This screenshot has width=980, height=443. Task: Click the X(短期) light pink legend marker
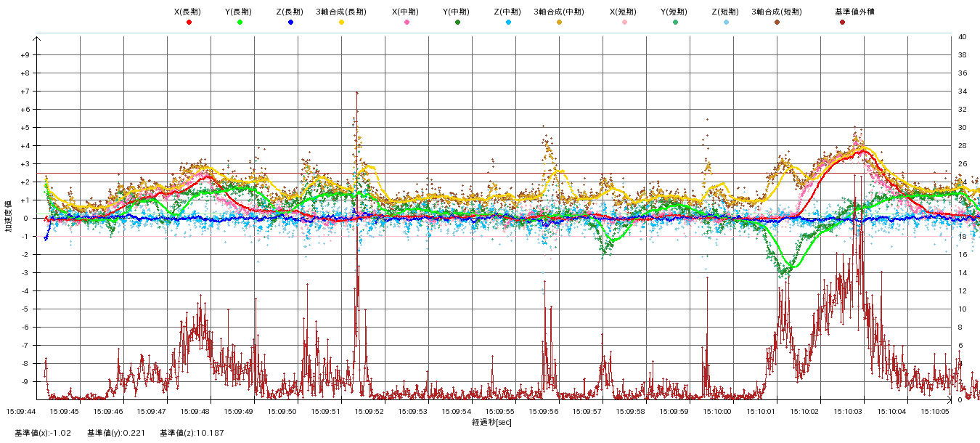(x=624, y=23)
